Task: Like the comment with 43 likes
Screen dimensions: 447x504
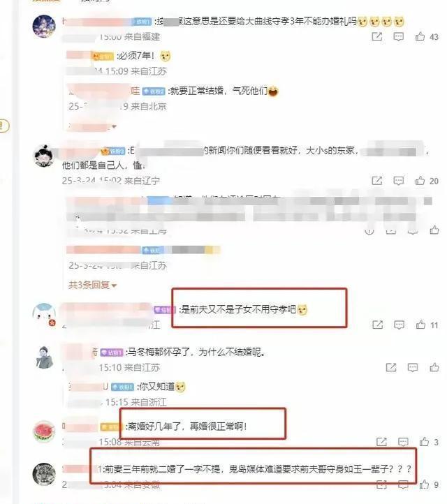Action: coord(420,36)
